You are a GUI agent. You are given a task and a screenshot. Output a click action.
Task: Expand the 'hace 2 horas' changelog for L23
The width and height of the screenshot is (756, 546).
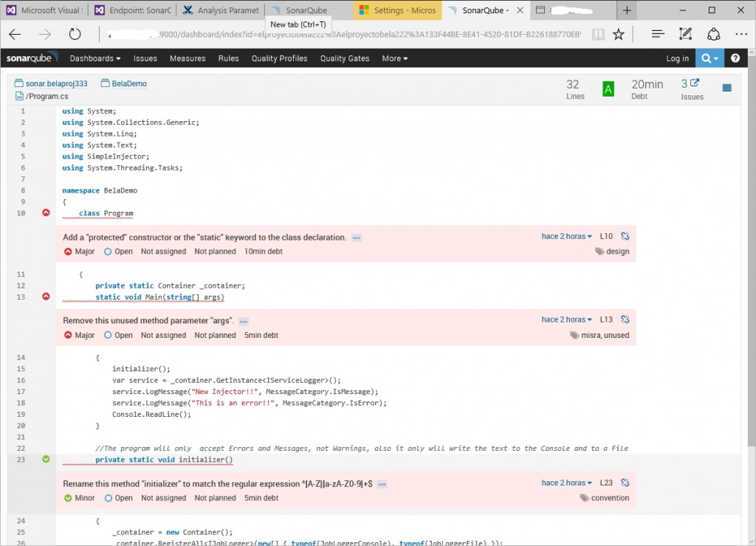click(x=566, y=483)
